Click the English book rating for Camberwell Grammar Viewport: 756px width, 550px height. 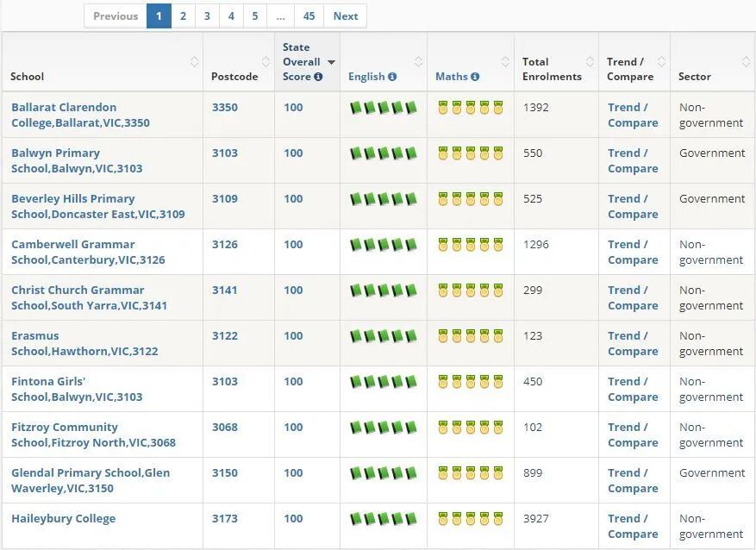click(384, 245)
